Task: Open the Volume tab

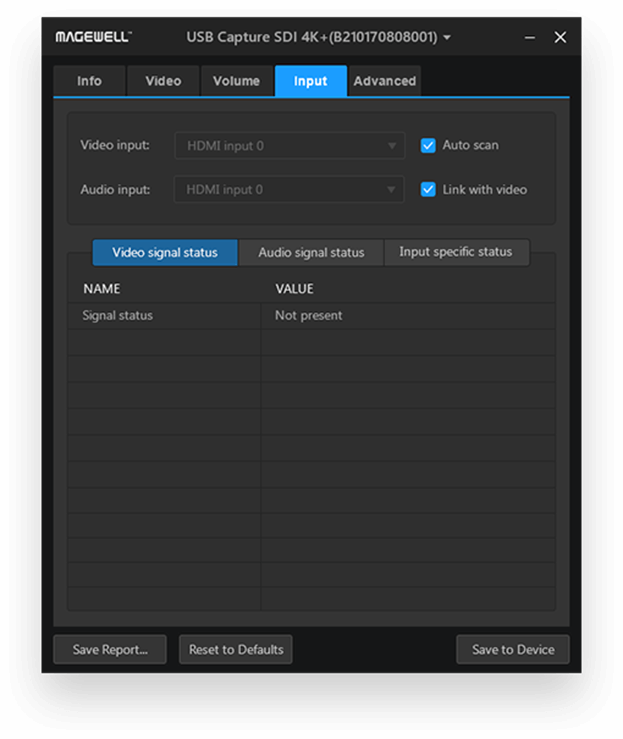Action: click(x=237, y=81)
